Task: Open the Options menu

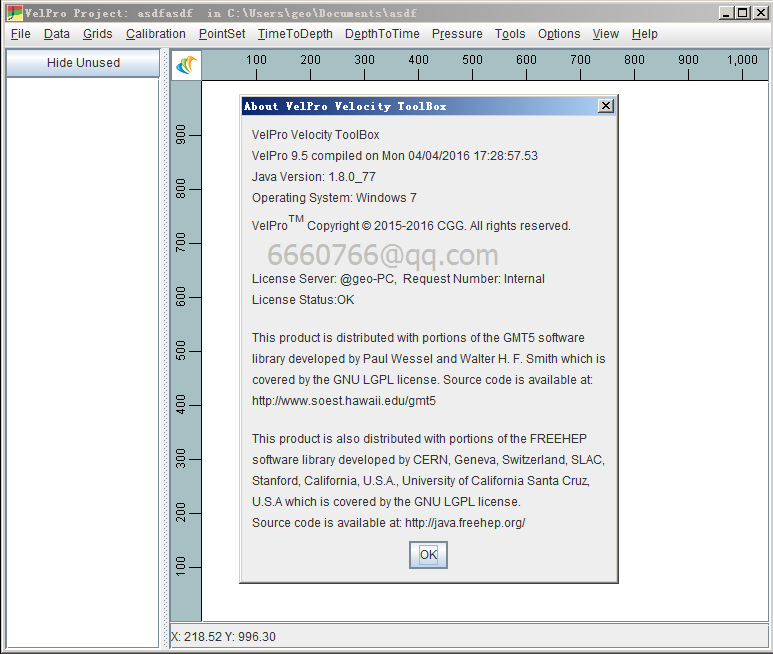Action: click(x=559, y=34)
